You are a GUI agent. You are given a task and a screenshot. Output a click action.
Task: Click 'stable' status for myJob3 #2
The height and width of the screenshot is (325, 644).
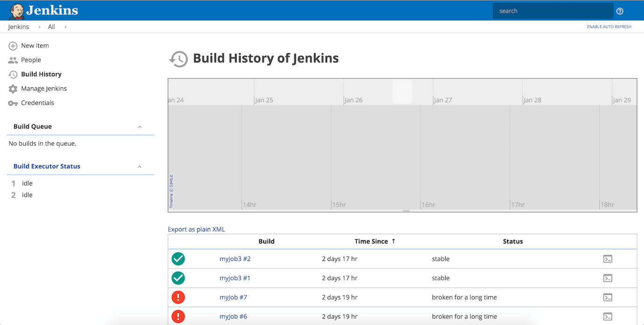(441, 259)
